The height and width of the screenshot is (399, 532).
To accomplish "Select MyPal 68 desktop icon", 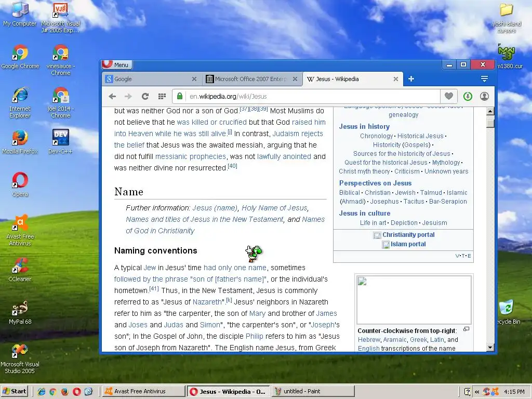I will pos(20,312).
